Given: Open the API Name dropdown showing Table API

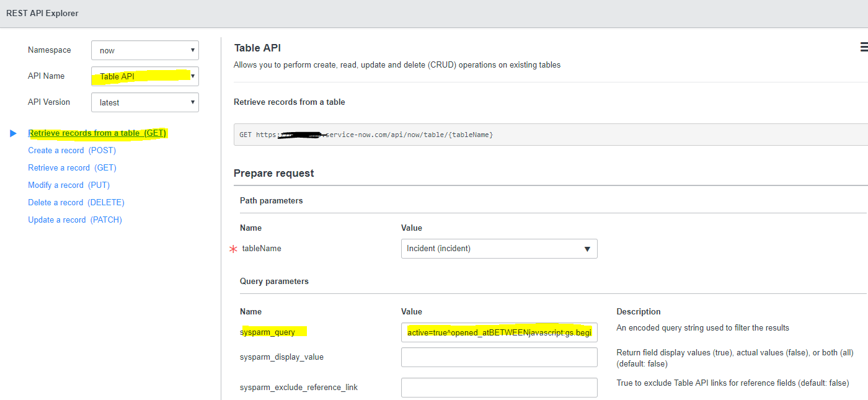Looking at the screenshot, I should tap(145, 76).
